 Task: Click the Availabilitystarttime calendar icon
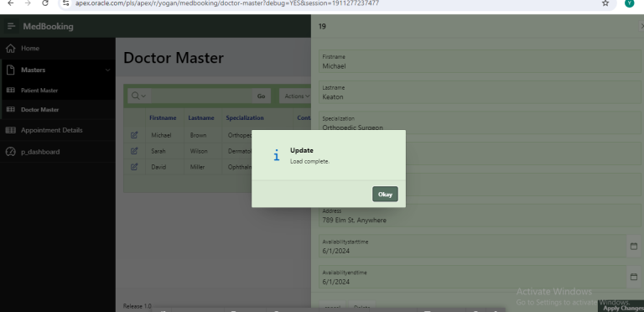[634, 247]
